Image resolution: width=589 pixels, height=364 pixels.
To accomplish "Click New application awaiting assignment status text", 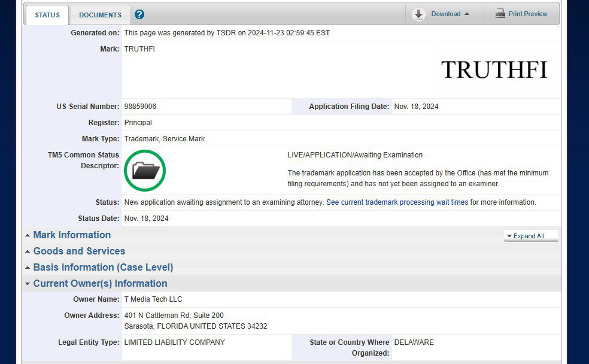I will (224, 202).
